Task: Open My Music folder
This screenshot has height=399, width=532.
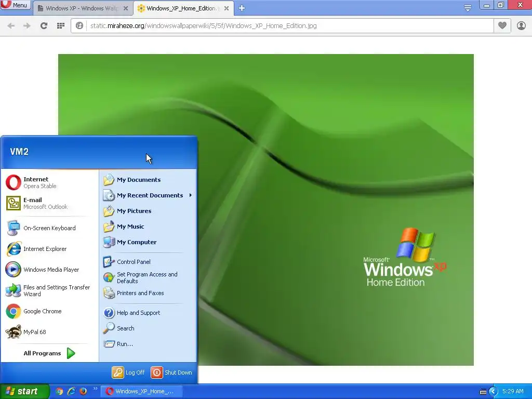Action: (x=148, y=227)
